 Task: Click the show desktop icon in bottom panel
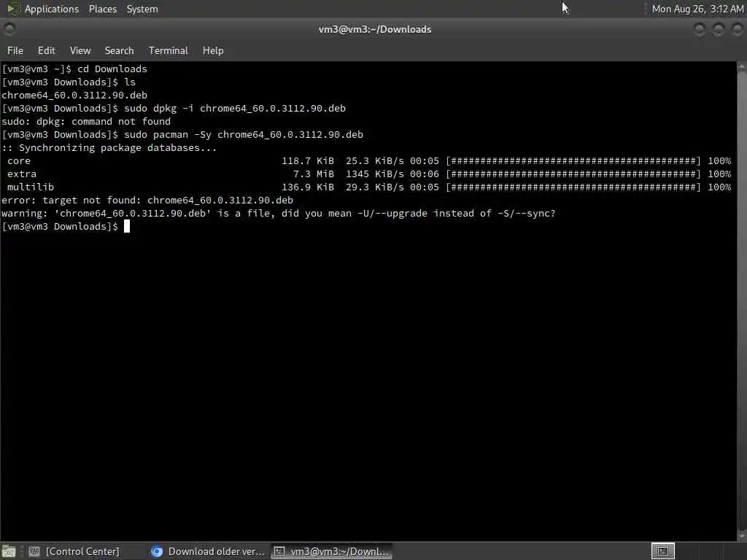(x=9, y=551)
